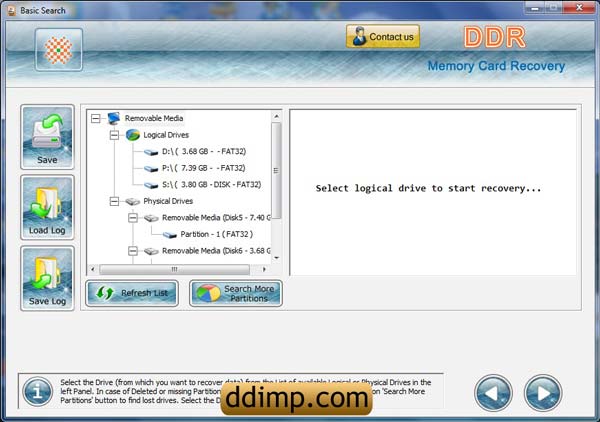Collapse the Removable Media Disk6 node
This screenshot has height=422, width=600.
click(x=133, y=251)
